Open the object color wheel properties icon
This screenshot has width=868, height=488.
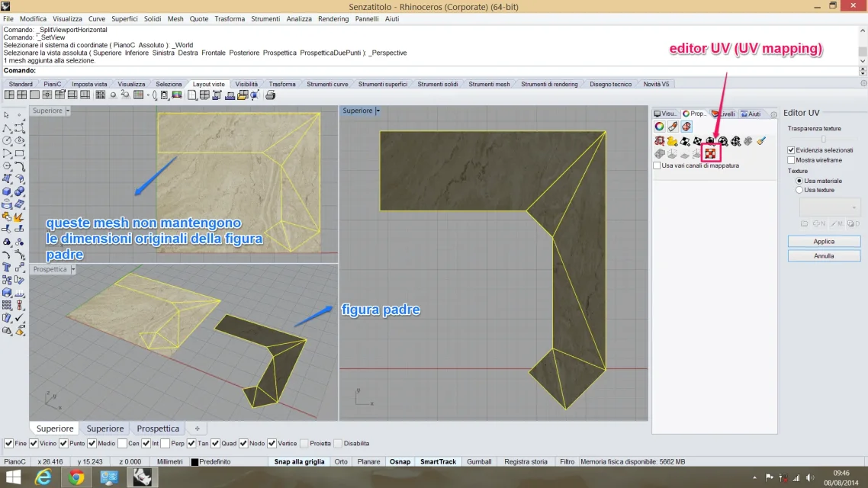[x=659, y=127]
